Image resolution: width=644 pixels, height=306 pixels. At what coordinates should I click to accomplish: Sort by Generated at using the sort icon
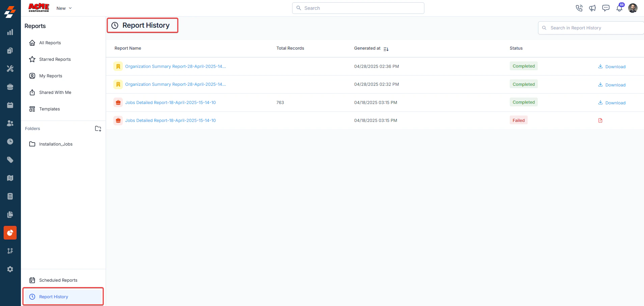click(386, 49)
